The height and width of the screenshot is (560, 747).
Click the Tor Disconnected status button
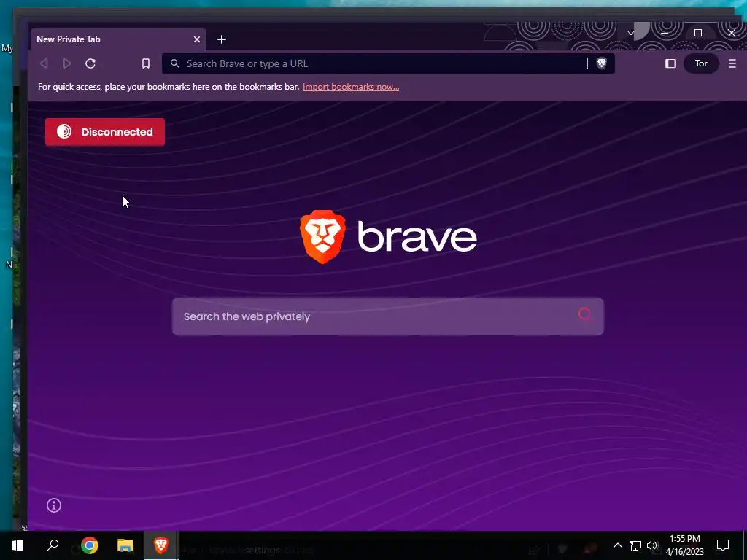point(105,132)
